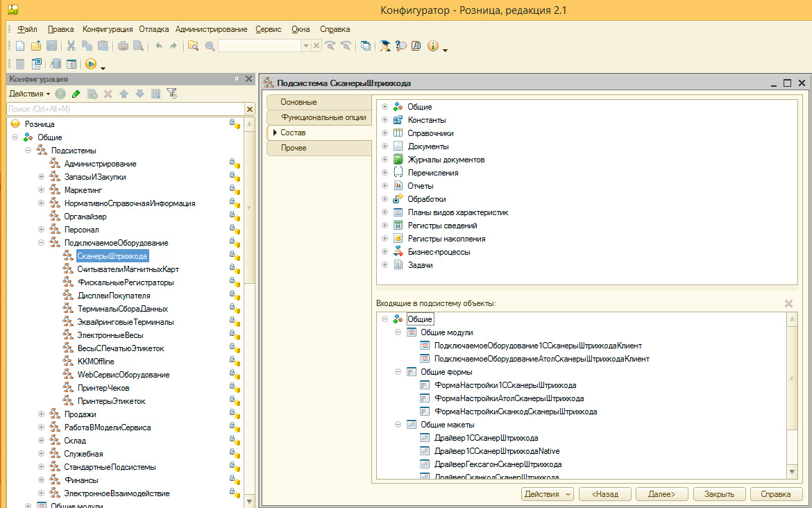Expand the Продажи subsystem node
The width and height of the screenshot is (812, 508).
coord(42,414)
